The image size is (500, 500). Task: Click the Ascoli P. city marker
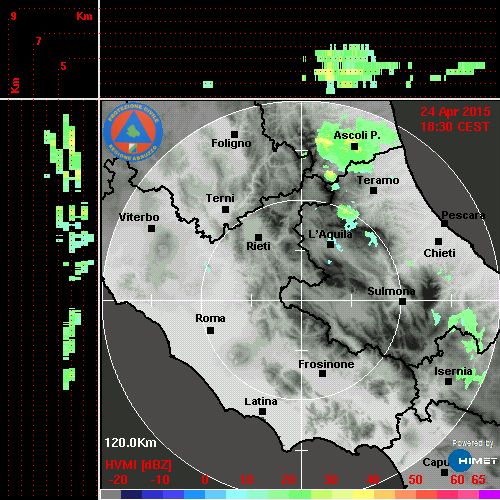tap(355, 147)
